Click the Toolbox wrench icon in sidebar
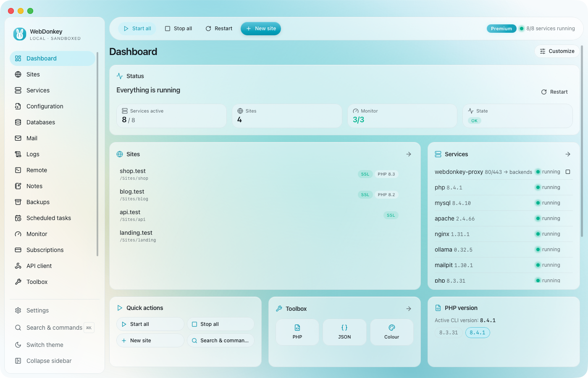Image resolution: width=588 pixels, height=378 pixels. (18, 282)
